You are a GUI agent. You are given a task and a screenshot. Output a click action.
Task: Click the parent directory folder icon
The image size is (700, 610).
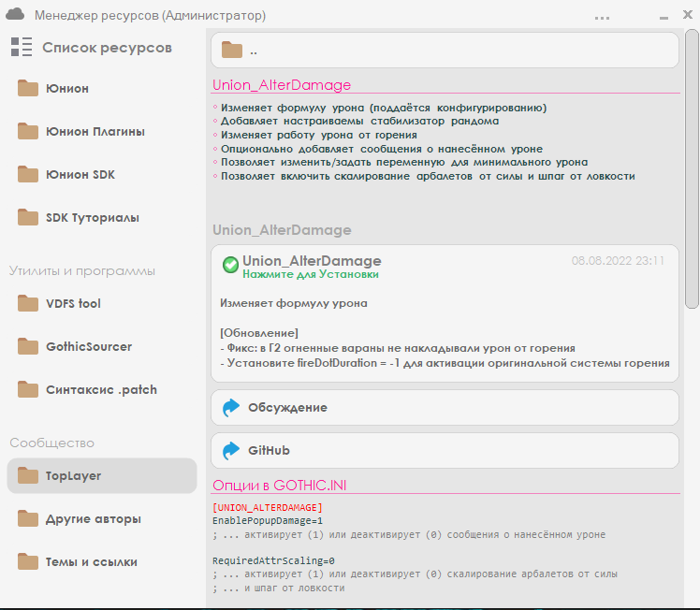click(x=232, y=50)
